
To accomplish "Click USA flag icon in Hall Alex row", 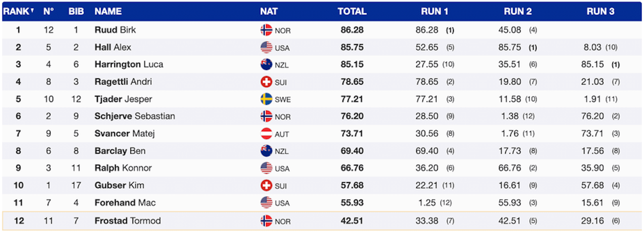I will (266, 47).
